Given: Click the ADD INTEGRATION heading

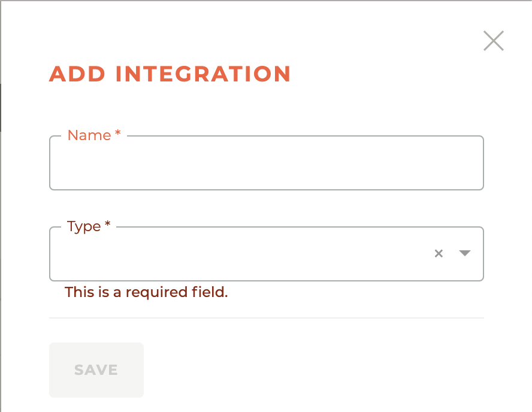Looking at the screenshot, I should 170,74.
